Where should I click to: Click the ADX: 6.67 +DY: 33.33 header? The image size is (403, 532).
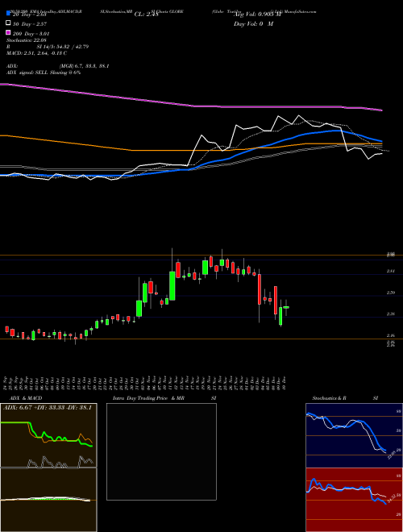tap(48, 407)
